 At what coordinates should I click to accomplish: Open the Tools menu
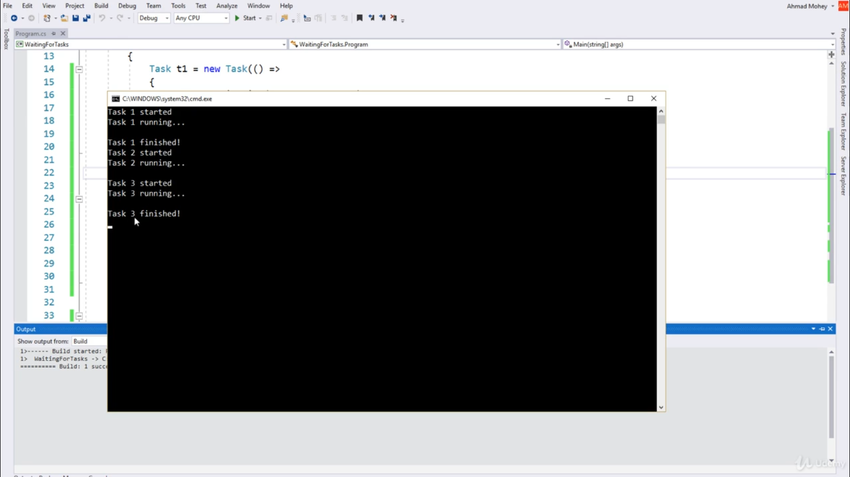point(178,5)
